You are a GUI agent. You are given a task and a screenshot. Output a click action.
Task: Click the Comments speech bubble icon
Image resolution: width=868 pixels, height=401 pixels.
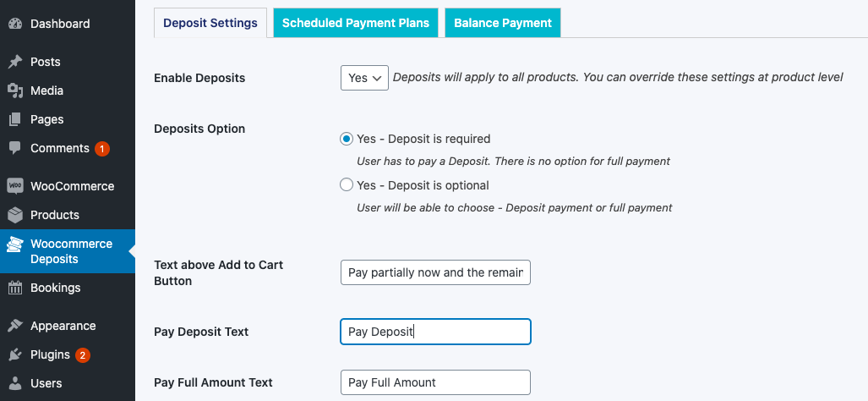15,148
